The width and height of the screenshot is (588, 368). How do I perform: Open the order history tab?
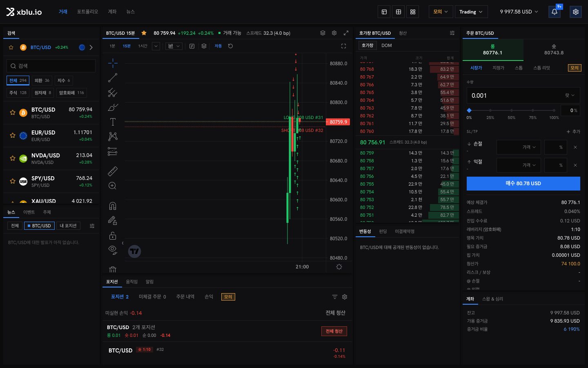185,297
